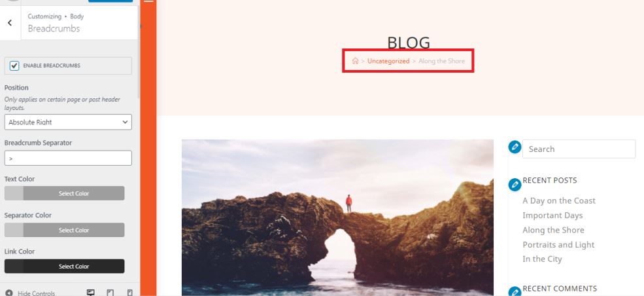644x296 pixels.
Task: Click the sidebar Search field
Action: coord(579,149)
